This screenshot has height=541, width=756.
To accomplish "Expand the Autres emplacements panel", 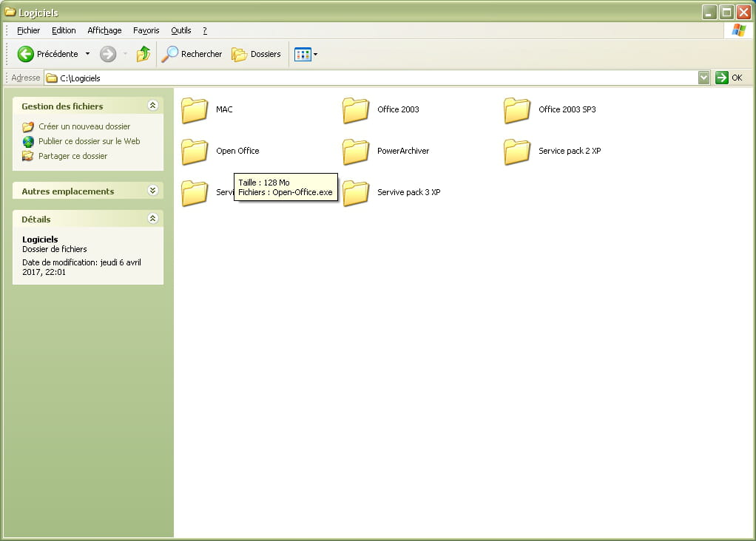I will click(x=153, y=191).
